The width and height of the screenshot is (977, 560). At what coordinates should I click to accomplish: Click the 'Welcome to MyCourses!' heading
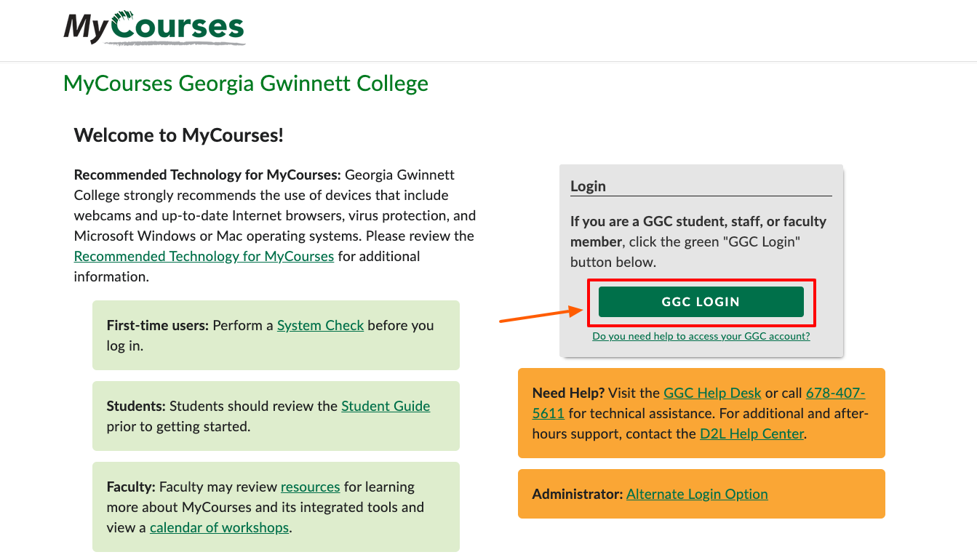click(x=179, y=135)
